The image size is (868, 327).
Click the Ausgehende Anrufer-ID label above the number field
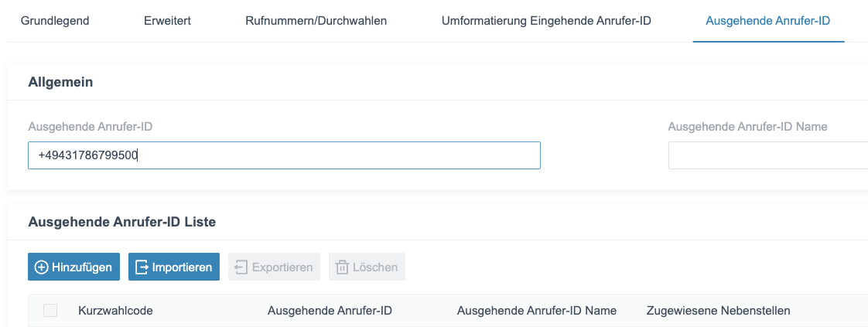tap(91, 127)
